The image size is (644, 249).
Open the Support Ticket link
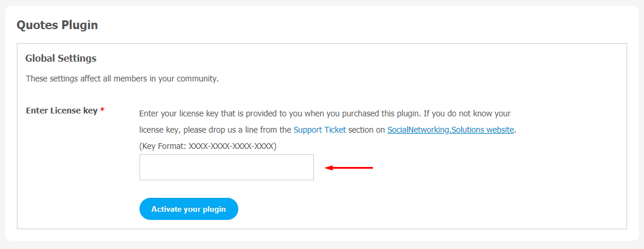[x=320, y=130]
